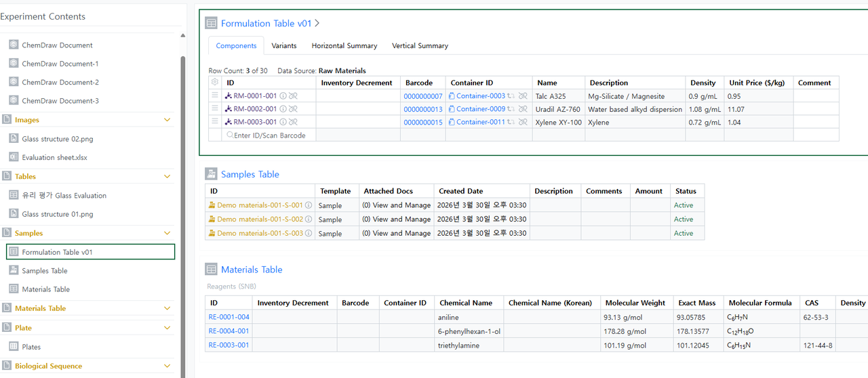Collapse the Images section
This screenshot has width=868, height=378.
pyautogui.click(x=167, y=120)
